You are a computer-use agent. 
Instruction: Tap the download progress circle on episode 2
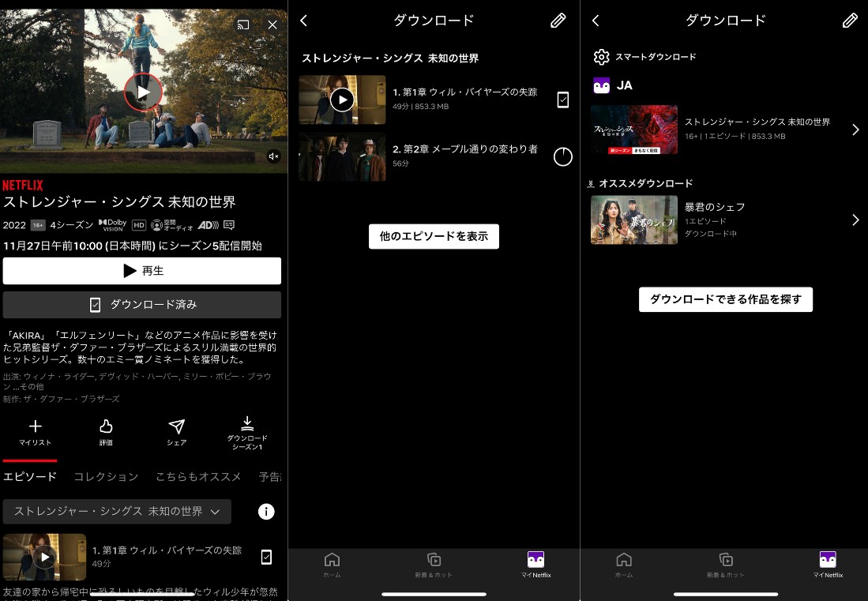click(563, 157)
